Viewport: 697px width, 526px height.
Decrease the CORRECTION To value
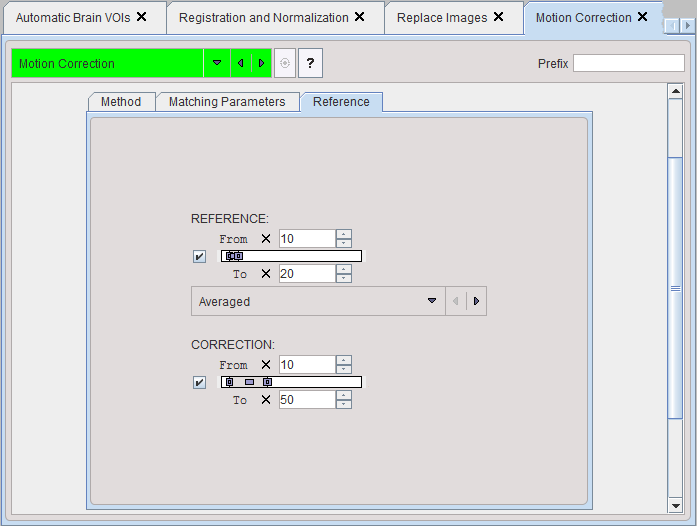(x=344, y=404)
